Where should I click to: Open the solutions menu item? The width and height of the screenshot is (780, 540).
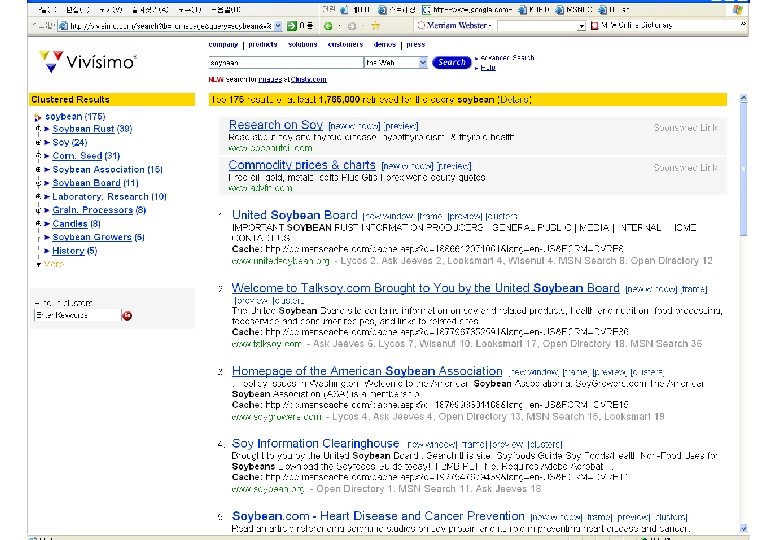302,45
